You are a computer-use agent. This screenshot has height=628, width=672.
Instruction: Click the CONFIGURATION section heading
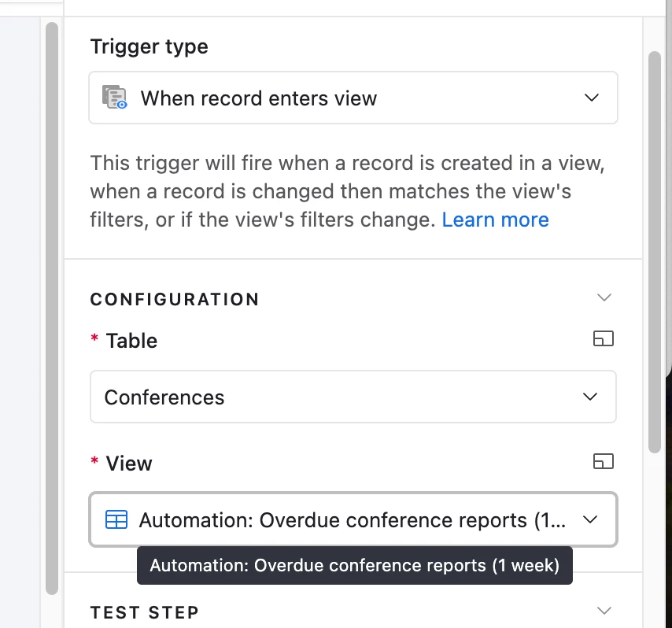tap(175, 299)
